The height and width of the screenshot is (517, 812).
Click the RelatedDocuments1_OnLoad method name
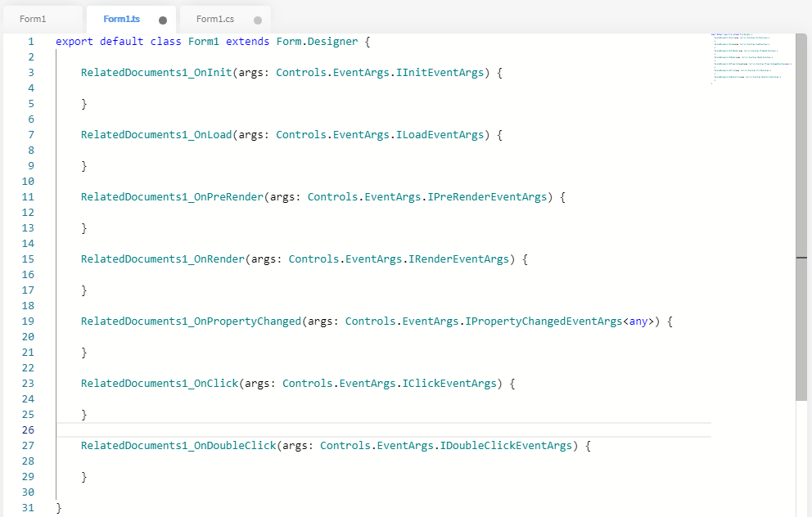click(x=156, y=135)
